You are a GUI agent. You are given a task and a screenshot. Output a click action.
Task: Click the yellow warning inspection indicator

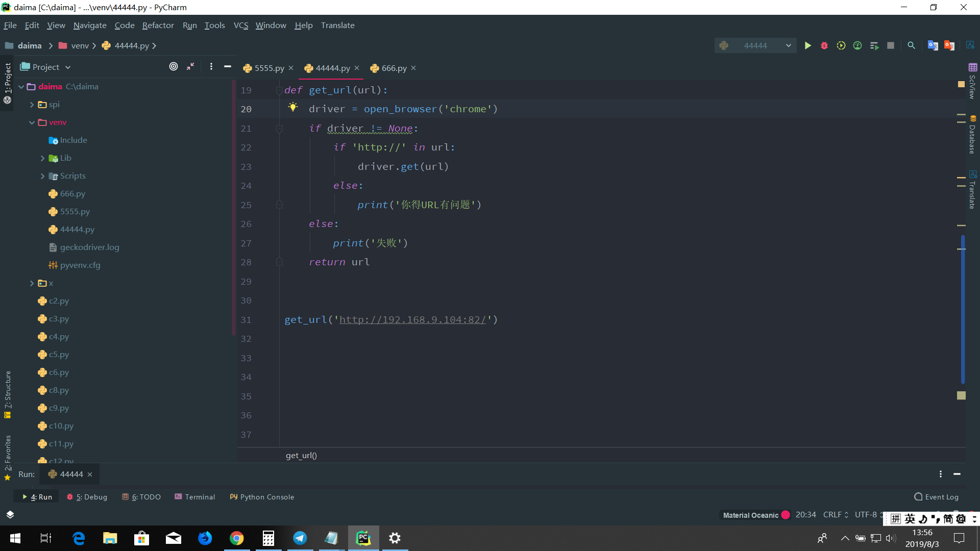[961, 84]
